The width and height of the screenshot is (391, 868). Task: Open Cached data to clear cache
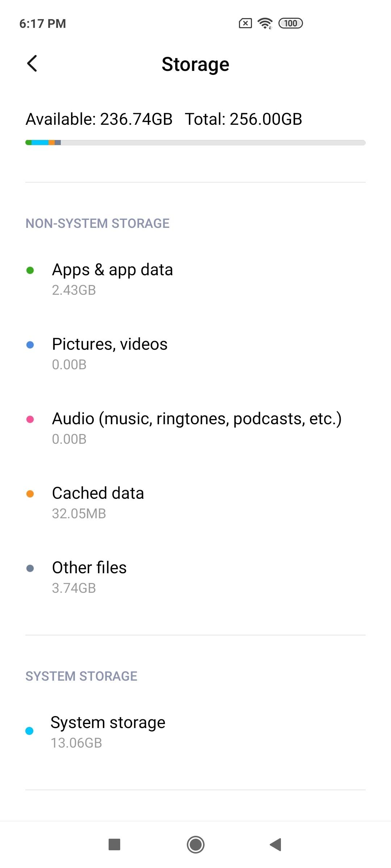tap(98, 502)
